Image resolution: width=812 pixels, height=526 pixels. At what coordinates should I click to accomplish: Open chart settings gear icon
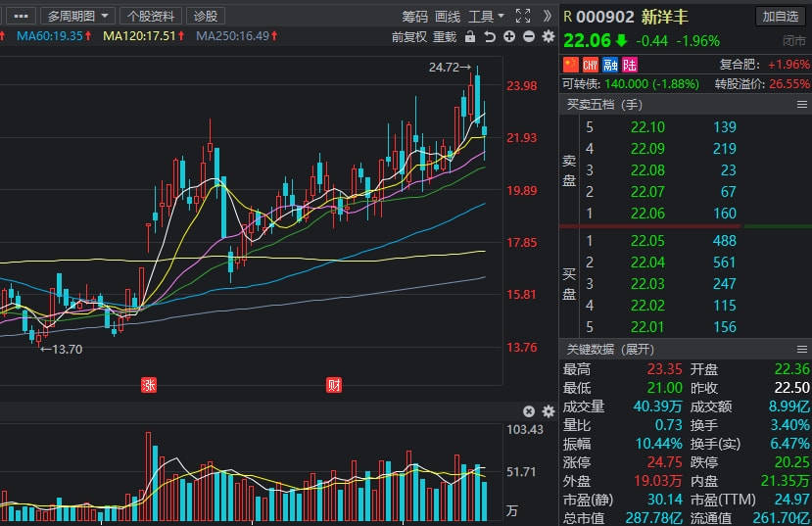(548, 37)
